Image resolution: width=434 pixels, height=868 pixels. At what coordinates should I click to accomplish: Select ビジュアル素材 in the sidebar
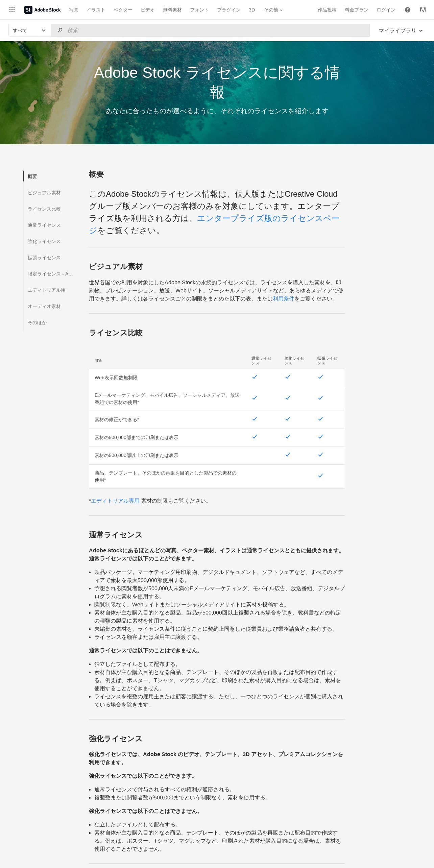point(44,193)
